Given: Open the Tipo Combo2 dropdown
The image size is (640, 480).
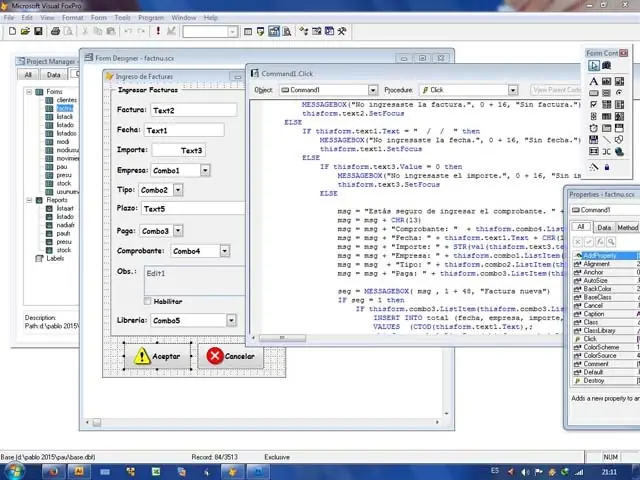Looking at the screenshot, I should [x=178, y=190].
